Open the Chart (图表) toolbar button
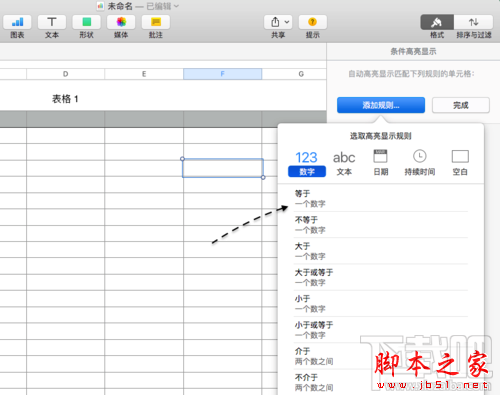 click(17, 22)
